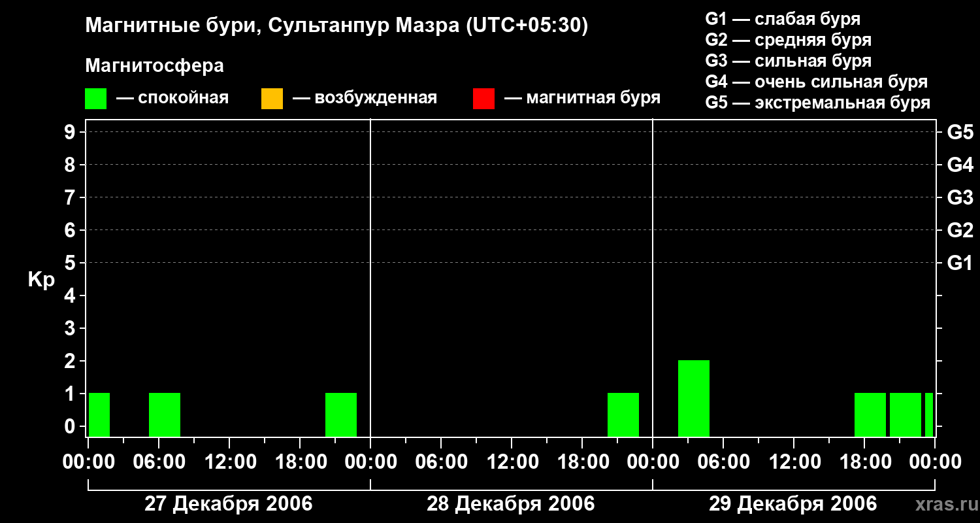Click the G5 label on the right axis
The width and height of the screenshot is (980, 523).
(960, 132)
